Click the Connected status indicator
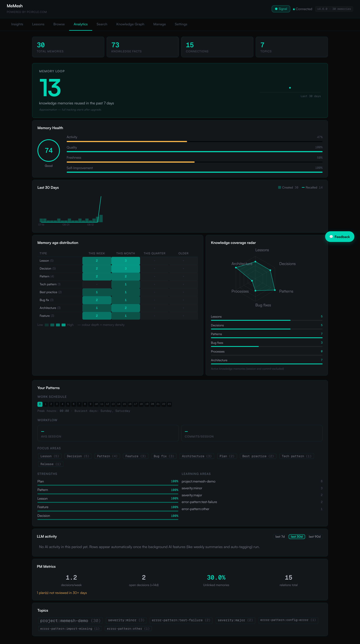The width and height of the screenshot is (360, 644). click(x=302, y=9)
